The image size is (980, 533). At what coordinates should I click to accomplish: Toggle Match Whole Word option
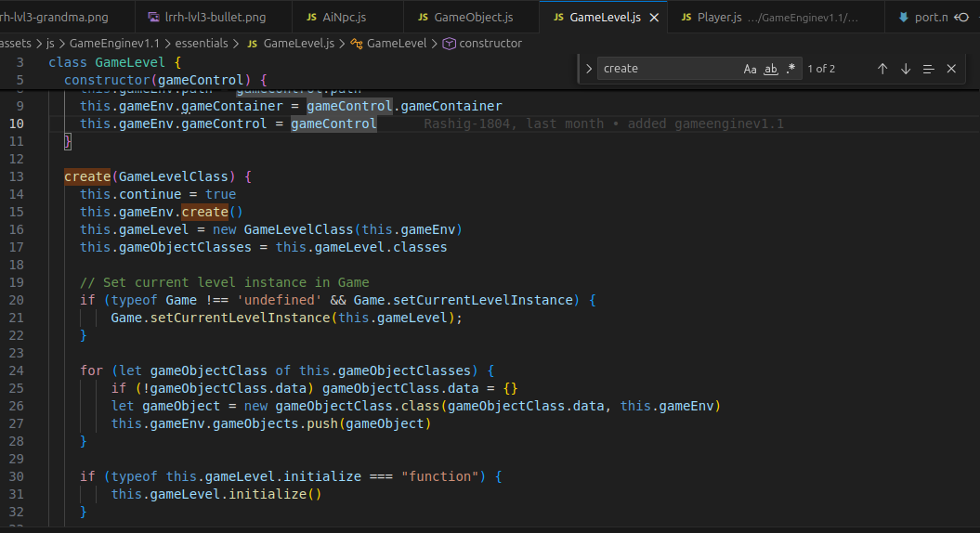point(771,69)
